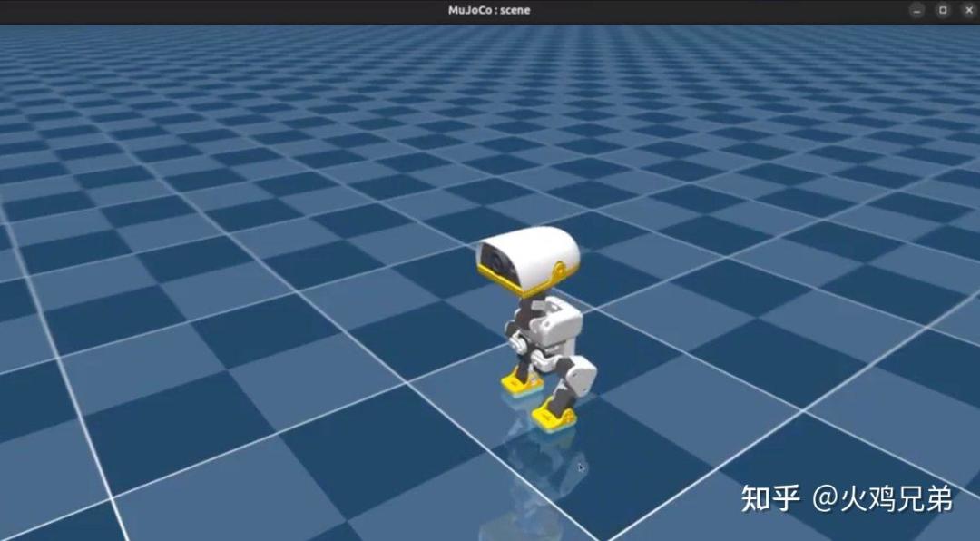
Task: Close the MuJoCo scene window
Action: click(x=968, y=10)
